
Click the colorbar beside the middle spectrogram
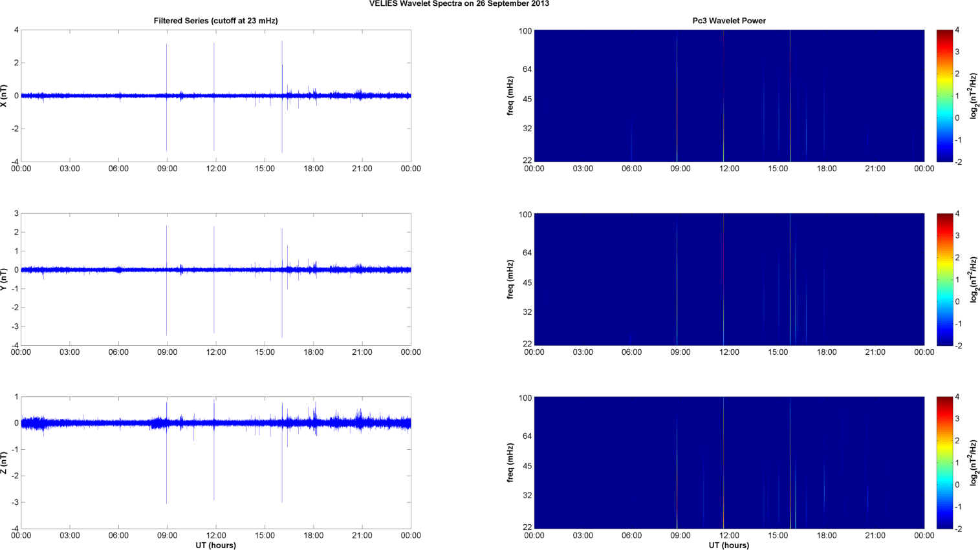[944, 279]
